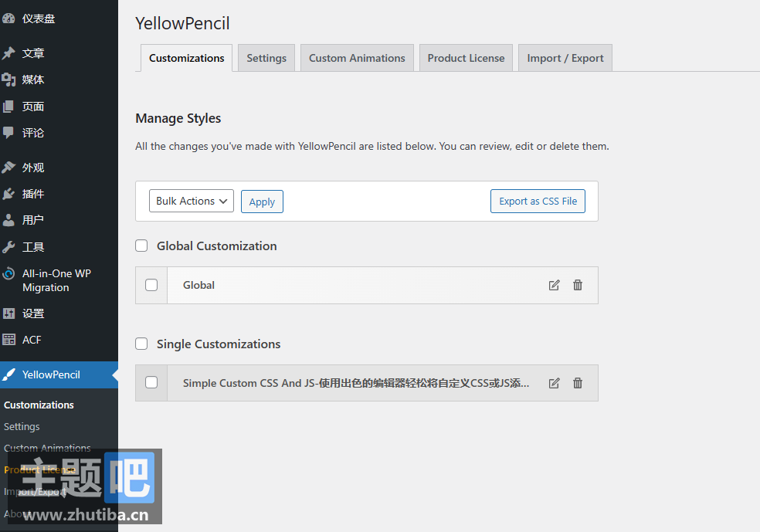Switch to the Product License tab
760x532 pixels.
[466, 58]
